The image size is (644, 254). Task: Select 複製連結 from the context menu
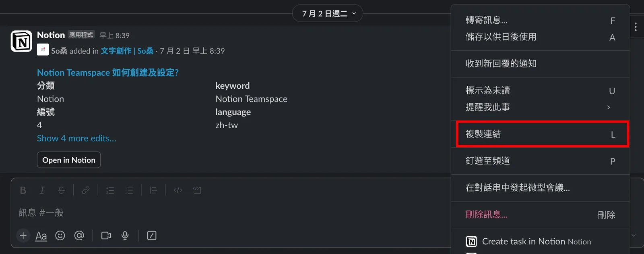pos(540,134)
